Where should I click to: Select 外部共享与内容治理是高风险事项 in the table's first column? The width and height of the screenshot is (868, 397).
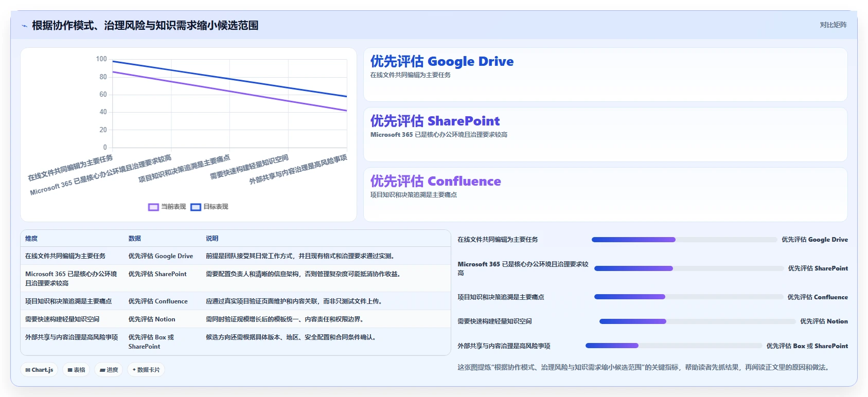(x=72, y=337)
